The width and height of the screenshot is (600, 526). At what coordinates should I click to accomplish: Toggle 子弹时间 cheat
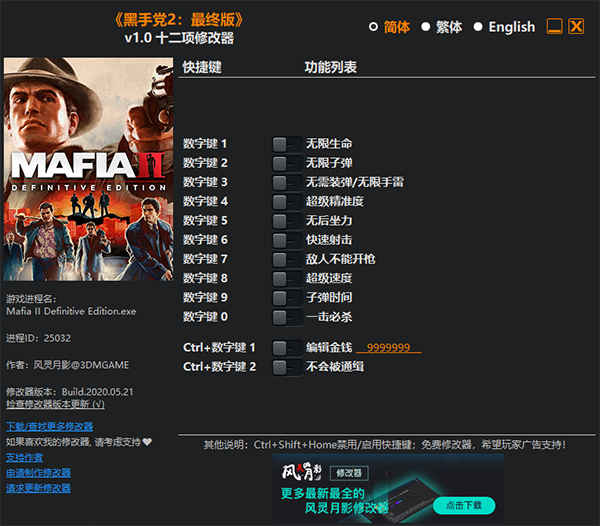(x=287, y=298)
